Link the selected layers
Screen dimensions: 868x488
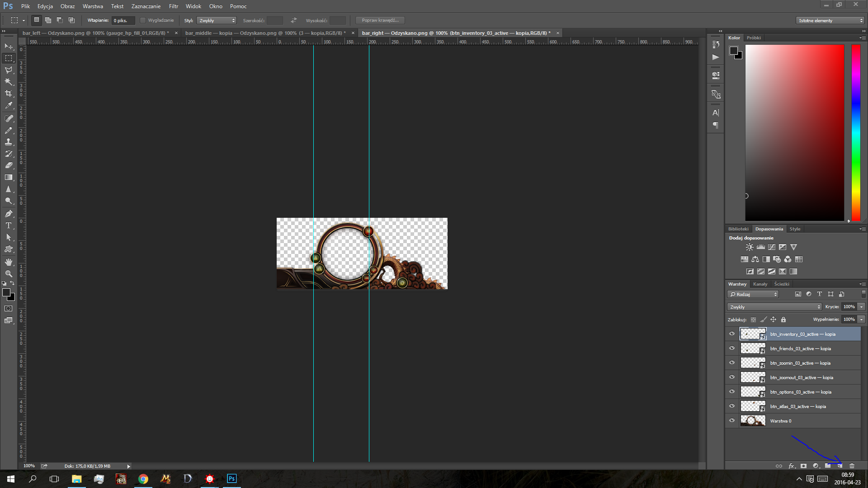[779, 466]
